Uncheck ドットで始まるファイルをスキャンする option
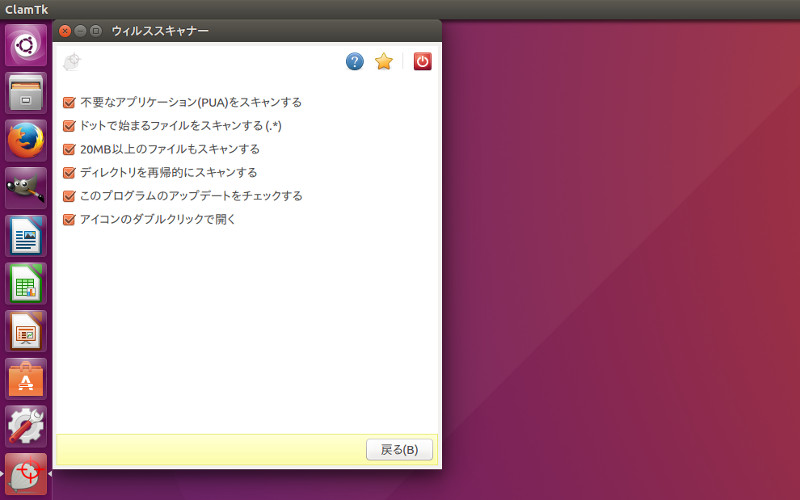Viewport: 800px width, 500px height. pos(69,126)
